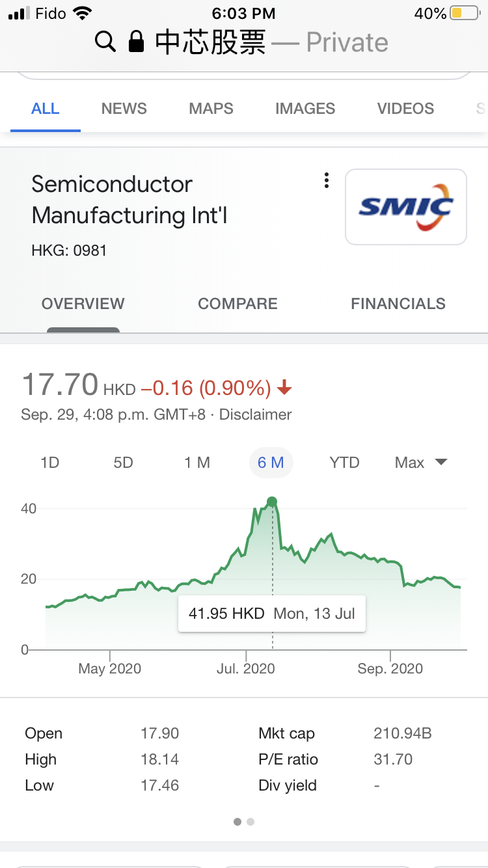488x868 pixels.
Task: Tap the Low value 17.46
Action: click(x=160, y=785)
